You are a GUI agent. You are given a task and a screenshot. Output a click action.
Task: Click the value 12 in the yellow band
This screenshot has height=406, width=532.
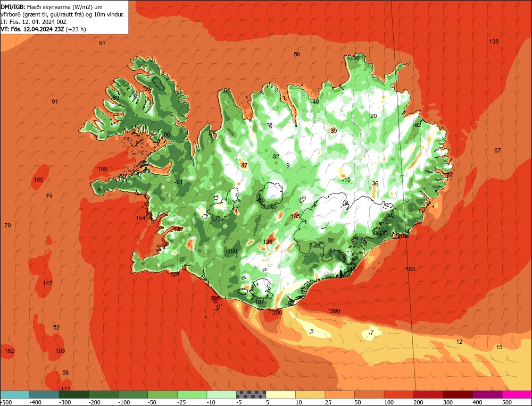(x=460, y=342)
